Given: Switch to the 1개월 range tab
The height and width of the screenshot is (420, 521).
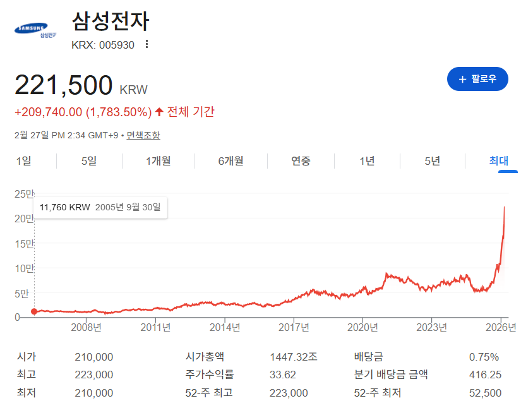Looking at the screenshot, I should 159,161.
